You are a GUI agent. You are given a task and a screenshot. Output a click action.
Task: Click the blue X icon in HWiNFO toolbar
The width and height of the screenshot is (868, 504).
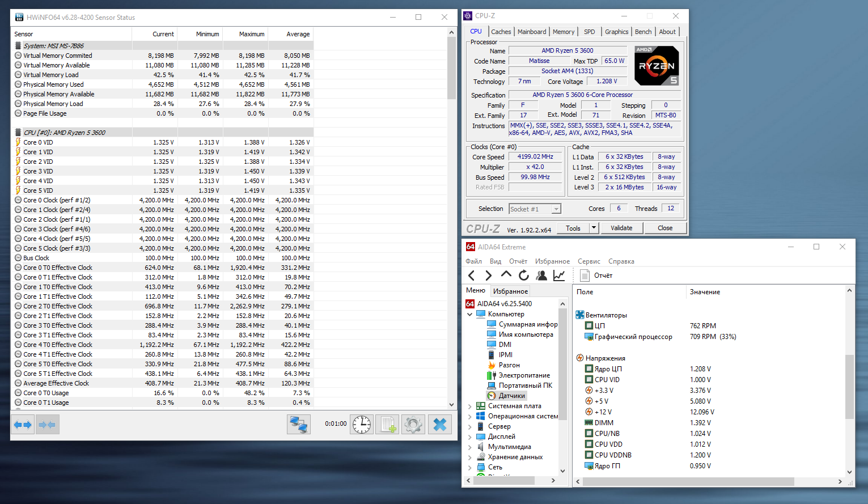(440, 425)
